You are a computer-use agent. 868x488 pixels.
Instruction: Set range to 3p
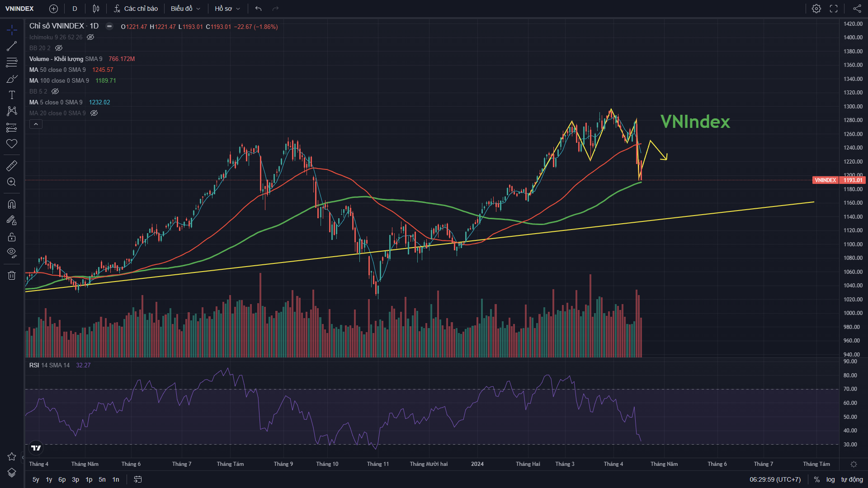click(x=75, y=479)
